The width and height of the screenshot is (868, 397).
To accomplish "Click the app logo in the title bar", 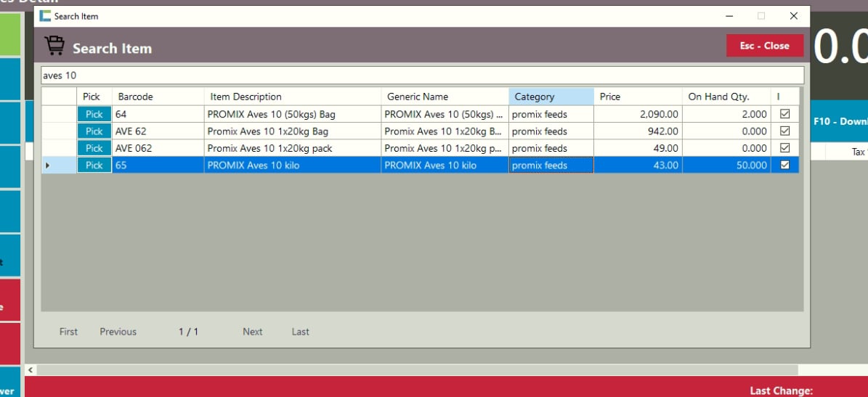I will pos(45,16).
